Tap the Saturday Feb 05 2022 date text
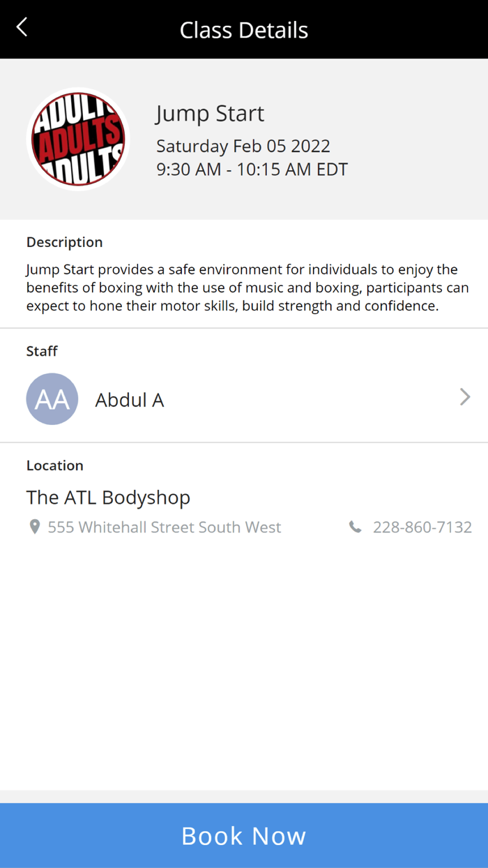The height and width of the screenshot is (868, 488). click(x=243, y=146)
